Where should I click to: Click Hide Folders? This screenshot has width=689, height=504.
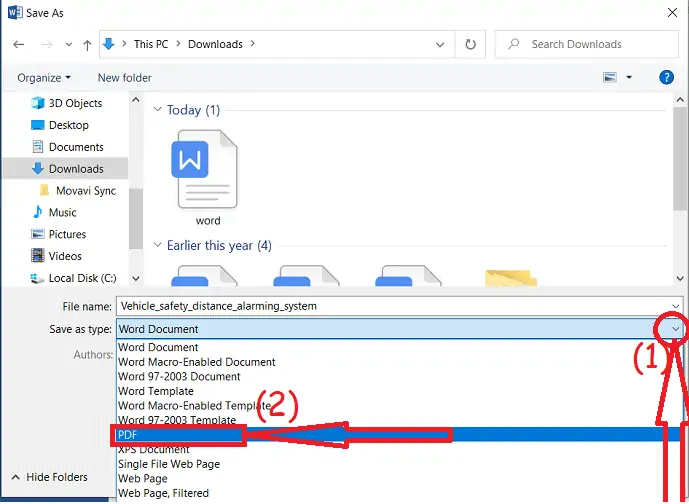pyautogui.click(x=49, y=477)
